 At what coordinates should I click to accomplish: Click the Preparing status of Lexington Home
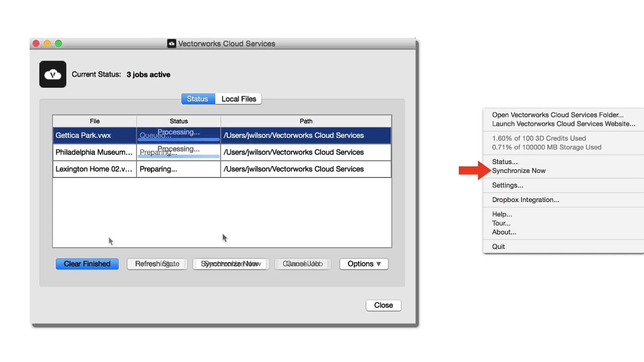(158, 169)
